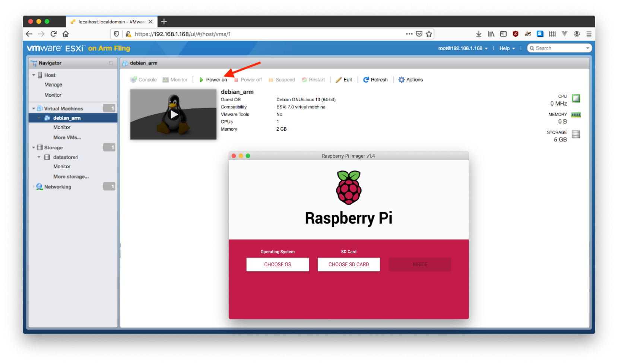Open the Console toolbar item

(x=144, y=80)
